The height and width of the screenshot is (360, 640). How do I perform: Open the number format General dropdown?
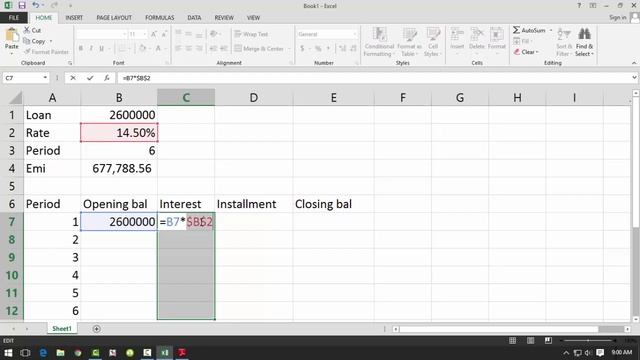pyautogui.click(x=354, y=34)
